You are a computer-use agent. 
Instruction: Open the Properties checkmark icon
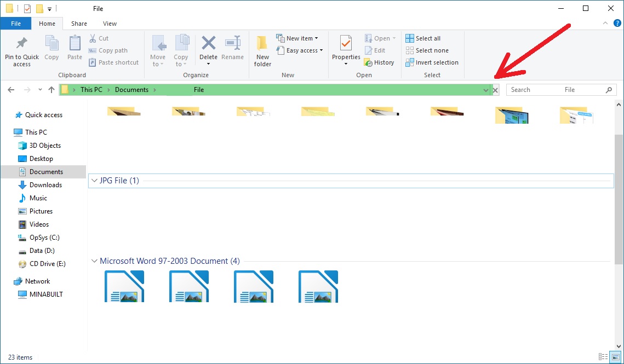click(346, 43)
